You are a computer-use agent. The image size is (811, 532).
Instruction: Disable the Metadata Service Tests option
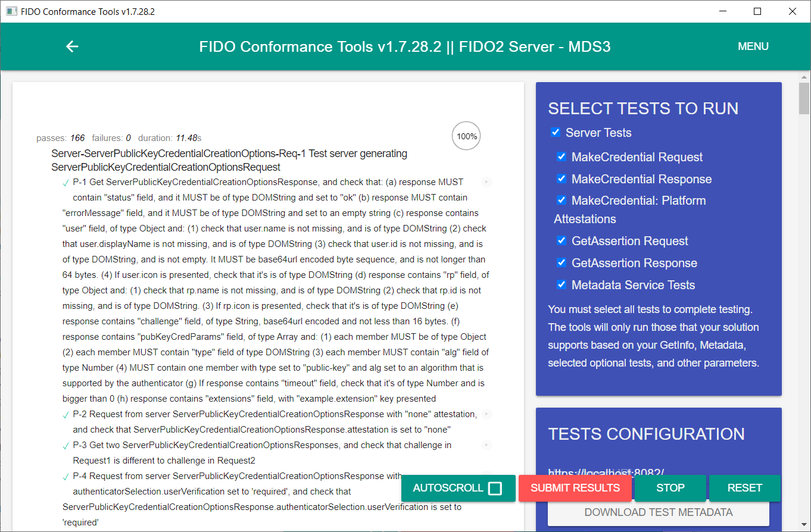(x=562, y=284)
